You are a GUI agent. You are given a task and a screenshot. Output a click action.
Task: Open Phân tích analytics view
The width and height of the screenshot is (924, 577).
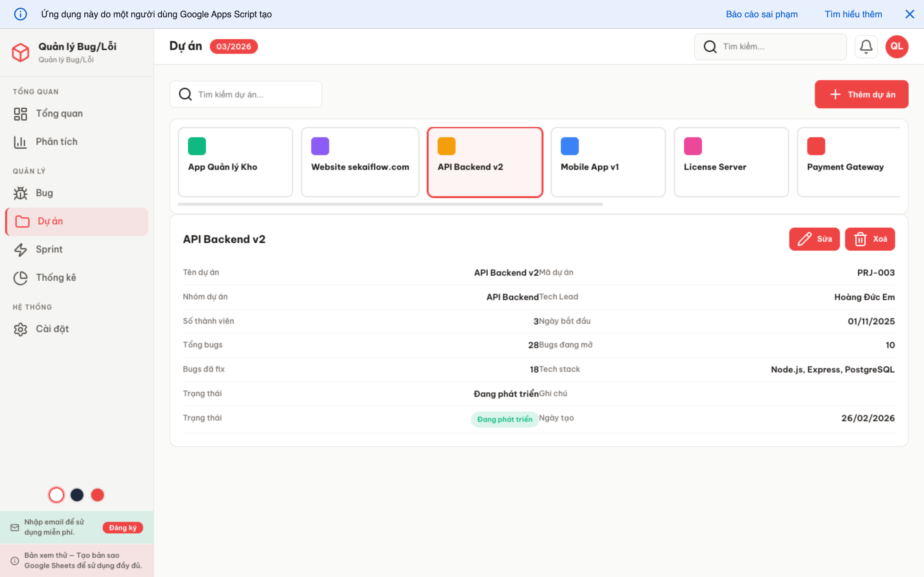point(56,141)
